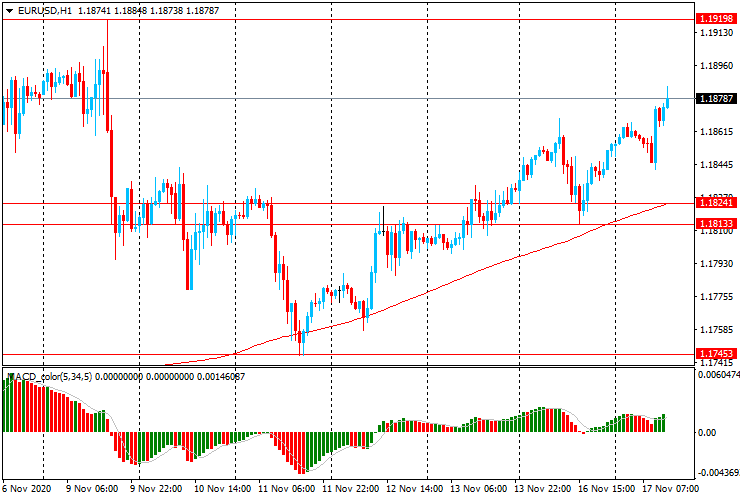Click the 1.17930 price axis value
Screen dimensions: 740x500
pyautogui.click(x=717, y=263)
